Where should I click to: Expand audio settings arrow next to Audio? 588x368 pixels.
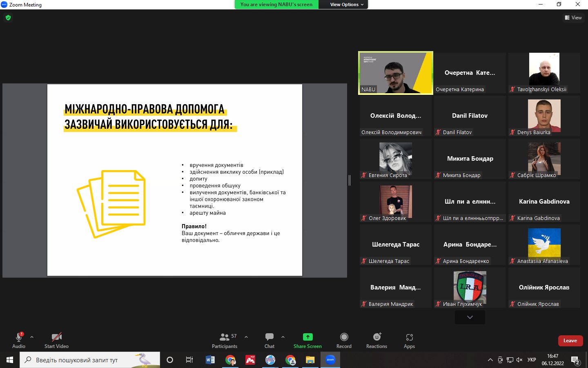pyautogui.click(x=32, y=337)
